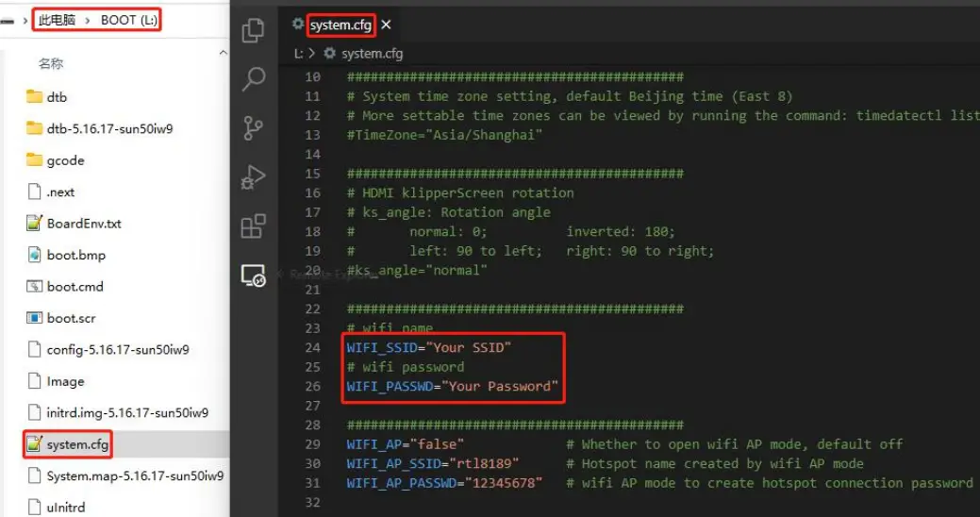Click the boot.scr file icon
Image resolution: width=980 pixels, height=517 pixels.
tap(34, 318)
